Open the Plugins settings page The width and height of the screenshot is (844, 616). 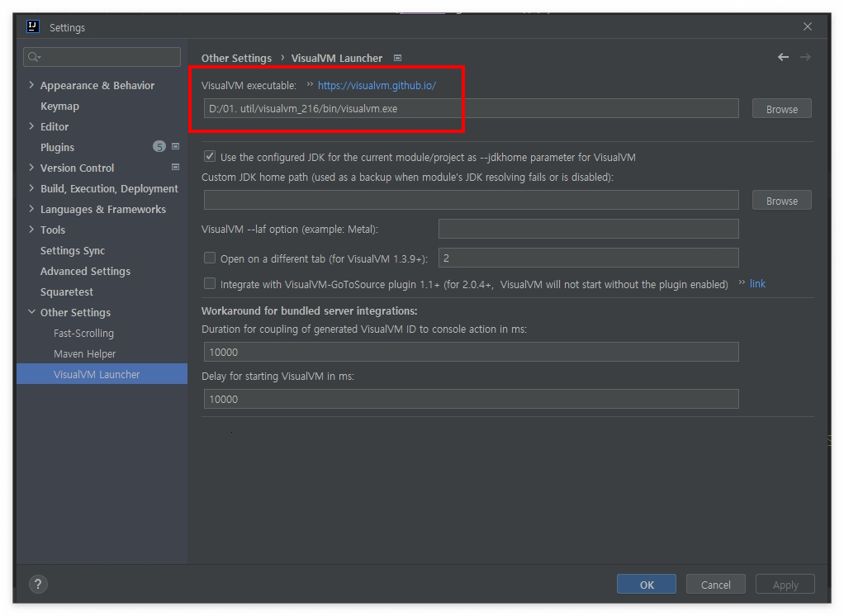pos(57,147)
